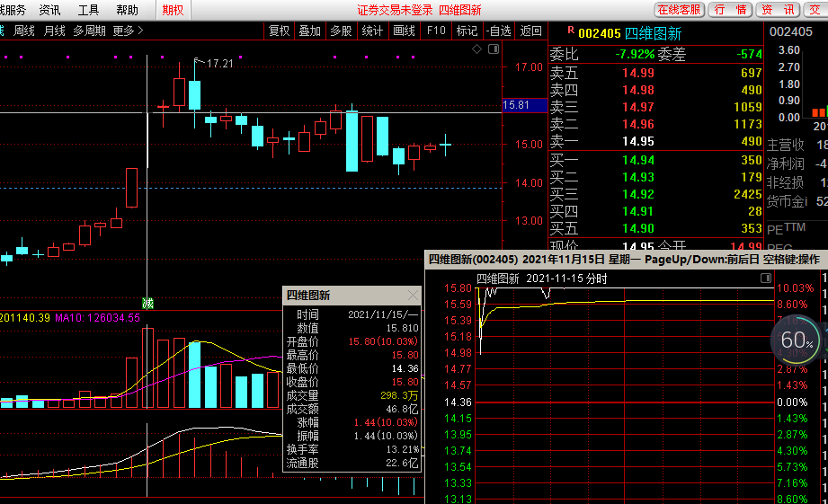The image size is (828, 504).
Task: Click the 在线客服 button
Action: [679, 10]
